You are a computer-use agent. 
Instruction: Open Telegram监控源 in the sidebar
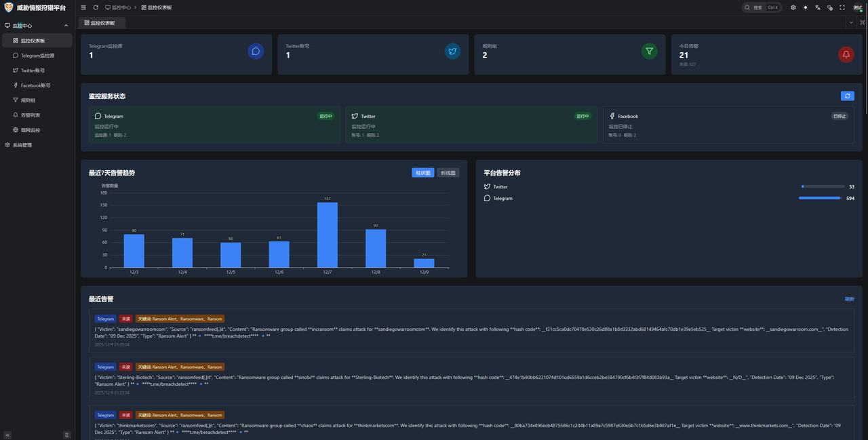tap(37, 56)
